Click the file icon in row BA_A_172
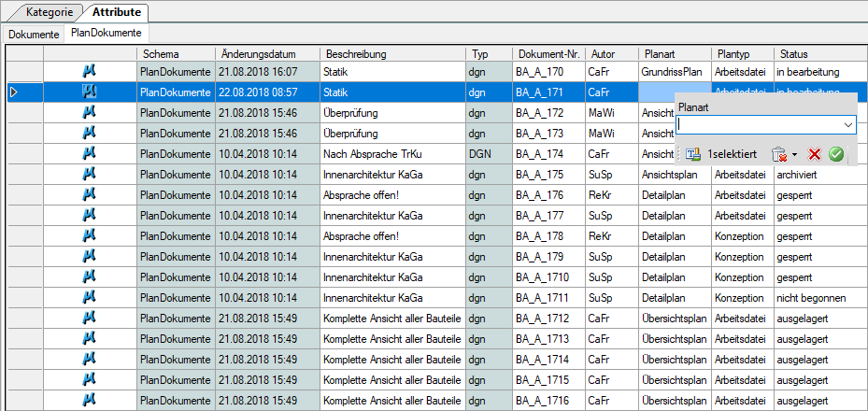The image size is (868, 411). (x=90, y=112)
